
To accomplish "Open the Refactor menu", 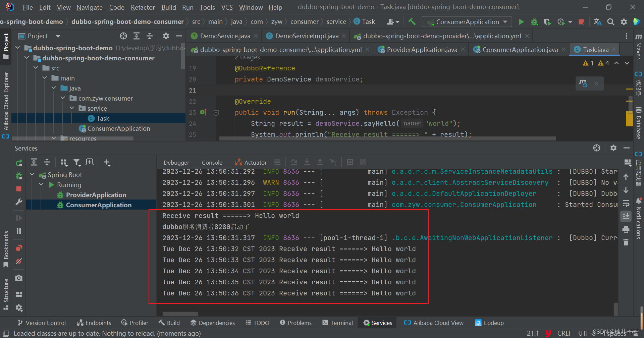I will pyautogui.click(x=143, y=7).
